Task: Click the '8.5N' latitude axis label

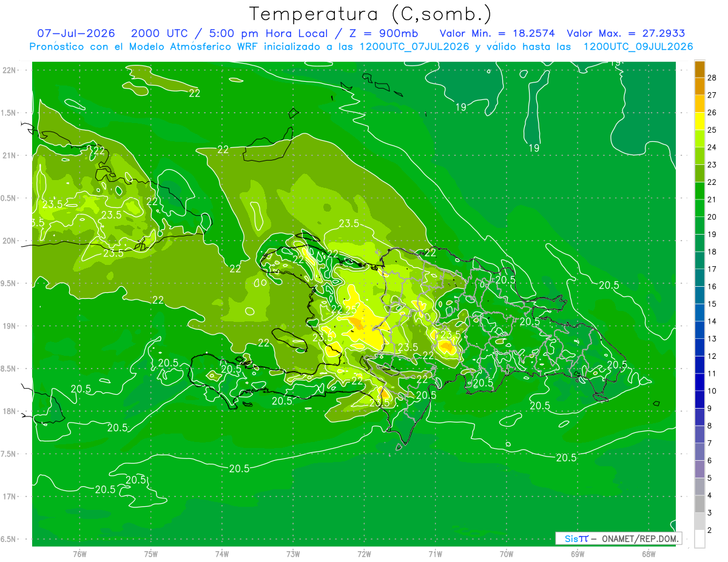Action: 8,369
